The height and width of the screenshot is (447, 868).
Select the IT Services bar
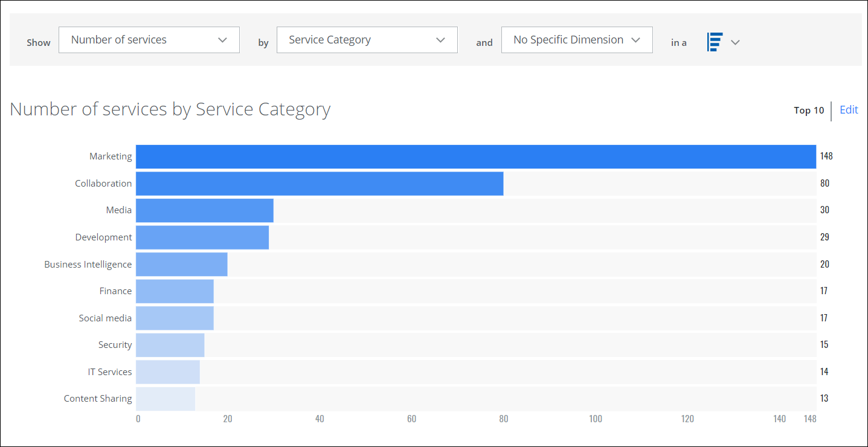point(167,372)
